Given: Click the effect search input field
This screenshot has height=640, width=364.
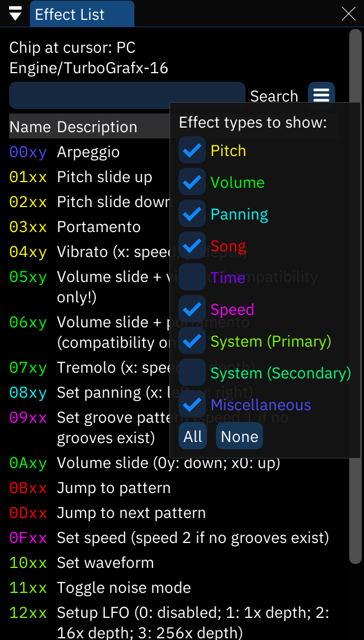Looking at the screenshot, I should coord(127,95).
